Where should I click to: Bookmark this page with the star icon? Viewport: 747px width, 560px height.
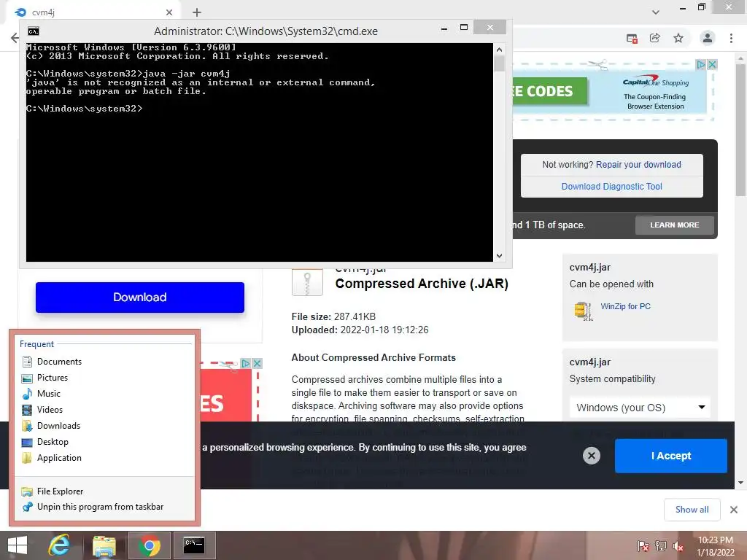[678, 38]
